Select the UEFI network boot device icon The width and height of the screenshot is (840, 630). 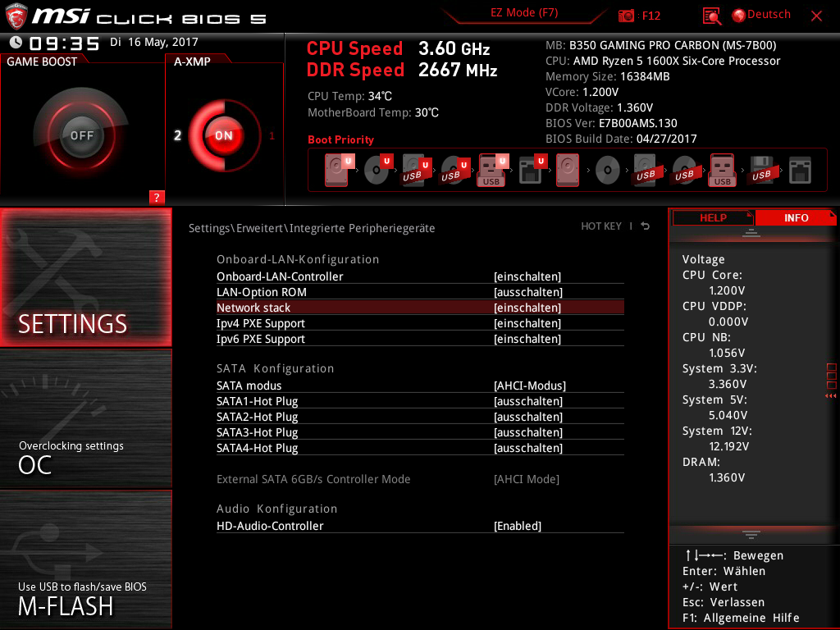tap(532, 170)
